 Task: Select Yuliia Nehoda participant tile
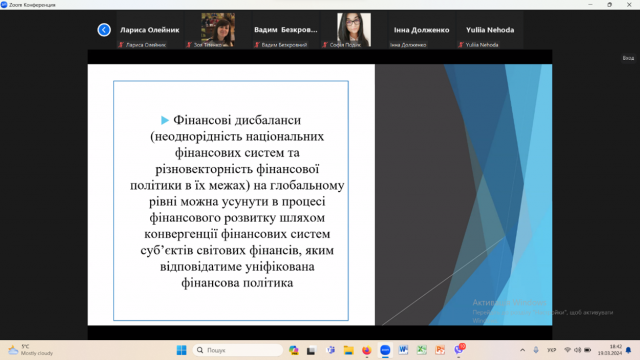[490, 30]
